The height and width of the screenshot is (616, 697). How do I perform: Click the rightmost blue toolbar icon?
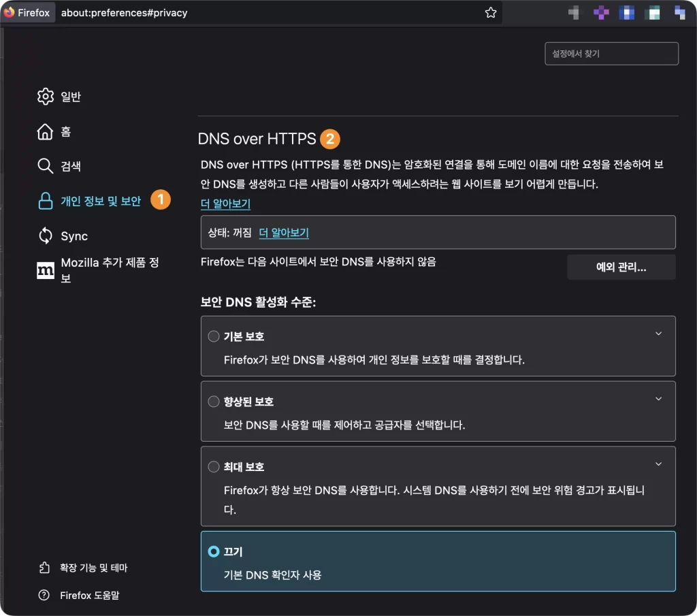(x=679, y=12)
